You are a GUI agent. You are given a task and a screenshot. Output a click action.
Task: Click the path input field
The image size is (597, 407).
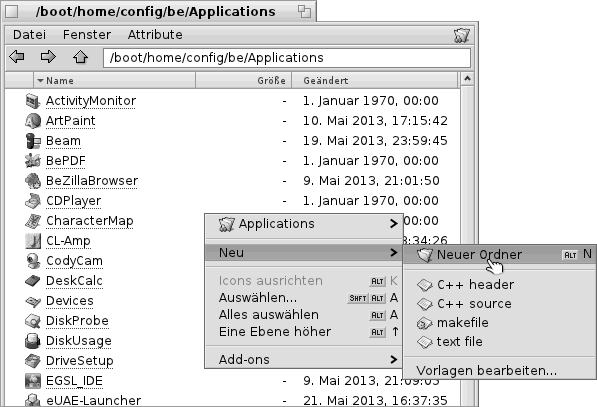tap(287, 58)
